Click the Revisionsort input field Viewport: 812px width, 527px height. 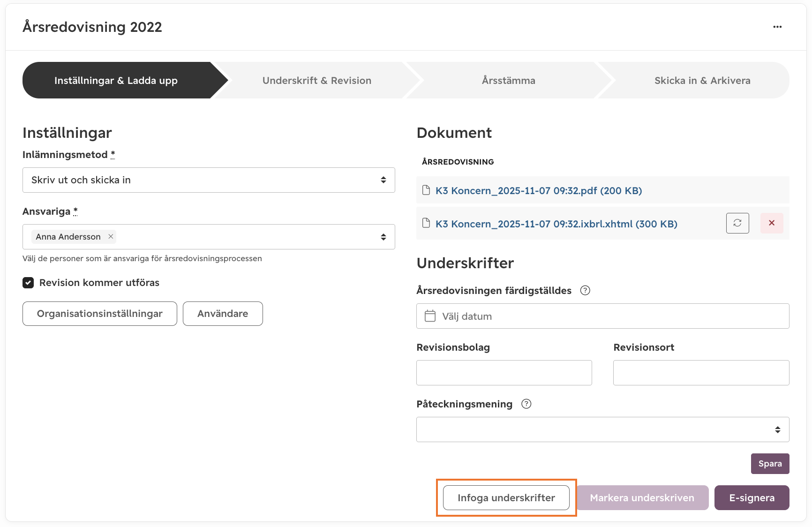[x=701, y=373]
